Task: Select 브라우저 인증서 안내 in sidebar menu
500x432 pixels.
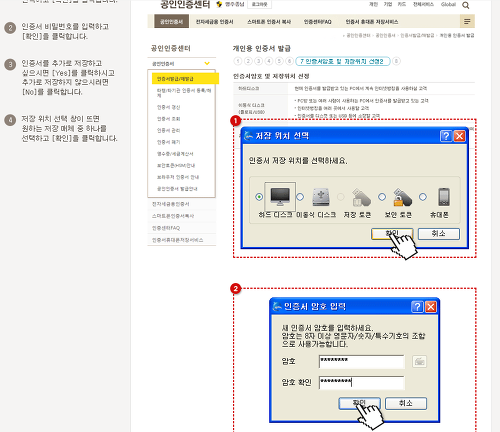Action: tap(178, 177)
